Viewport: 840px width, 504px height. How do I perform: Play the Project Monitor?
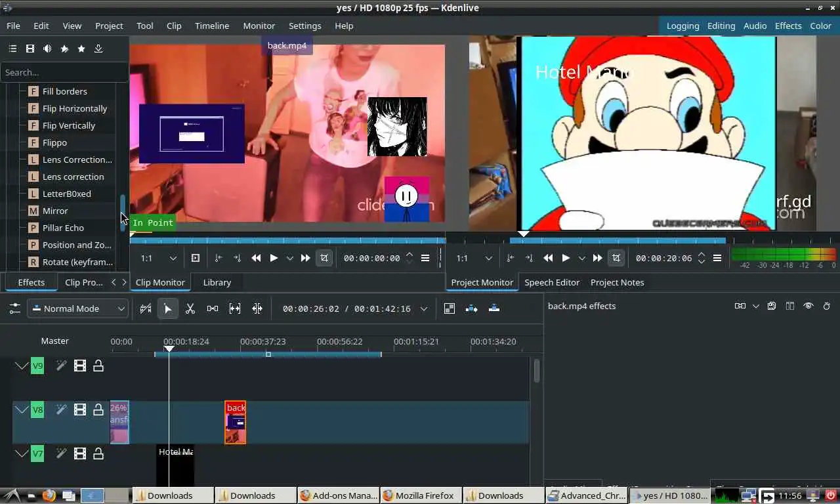point(566,258)
